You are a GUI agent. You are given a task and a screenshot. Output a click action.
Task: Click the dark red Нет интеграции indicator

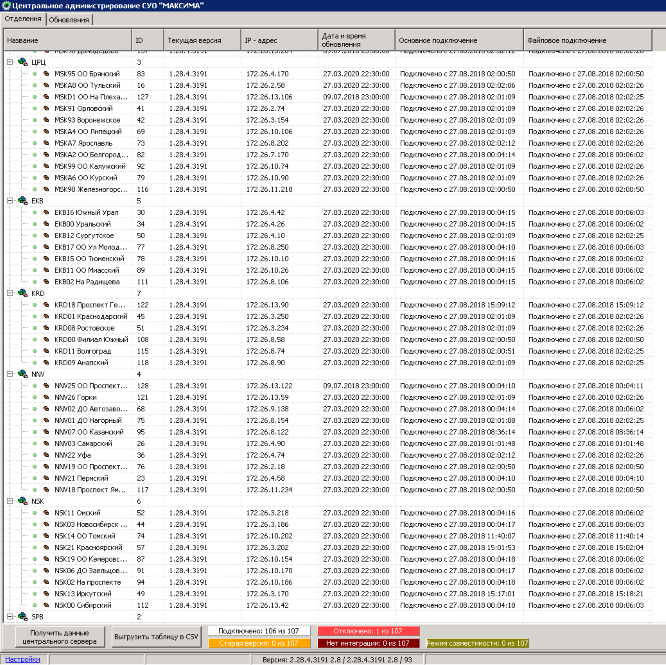coord(368,643)
